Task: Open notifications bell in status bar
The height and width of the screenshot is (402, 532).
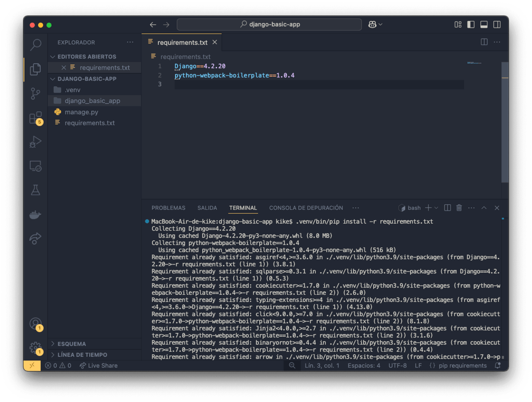Action: 498,366
